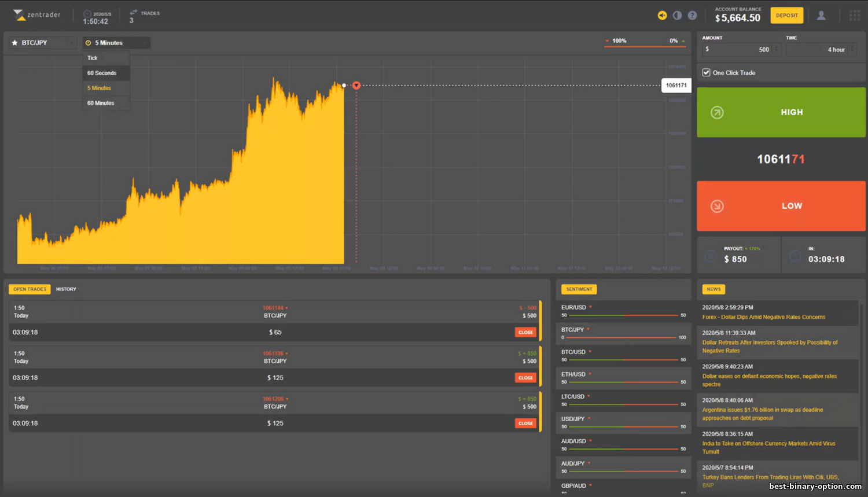Viewport: 868px width, 497px height.
Task: Open news: Dollar Retreats After Investors Spooked
Action: pos(770,347)
